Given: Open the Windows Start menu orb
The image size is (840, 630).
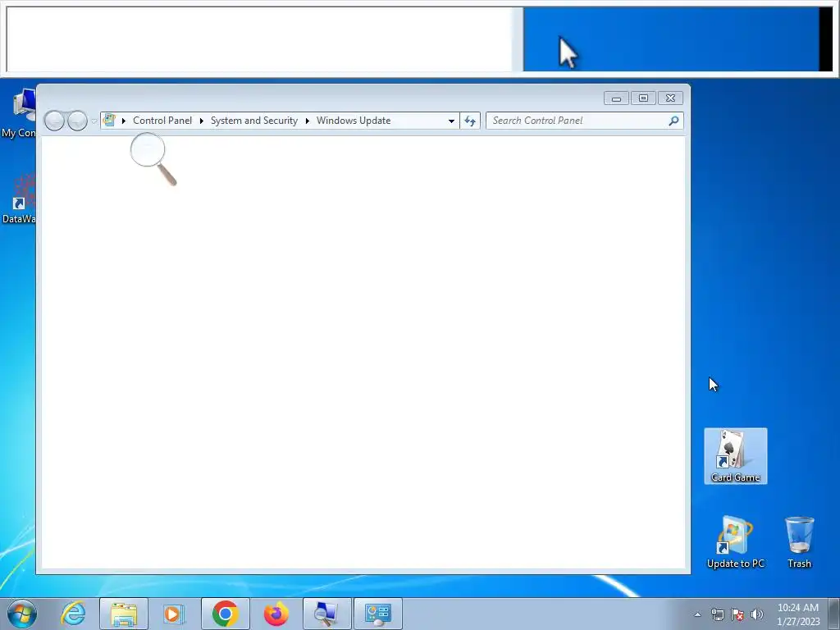Looking at the screenshot, I should [22, 614].
